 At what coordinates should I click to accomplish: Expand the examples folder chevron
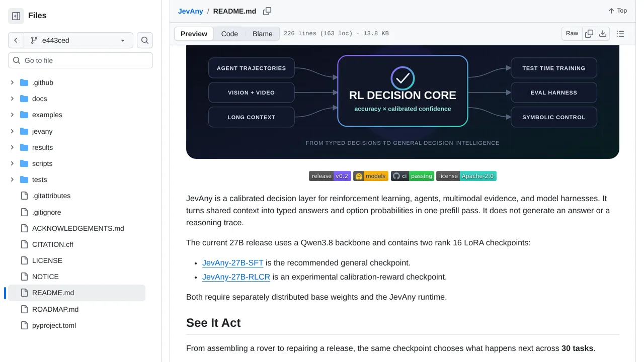[x=12, y=115]
